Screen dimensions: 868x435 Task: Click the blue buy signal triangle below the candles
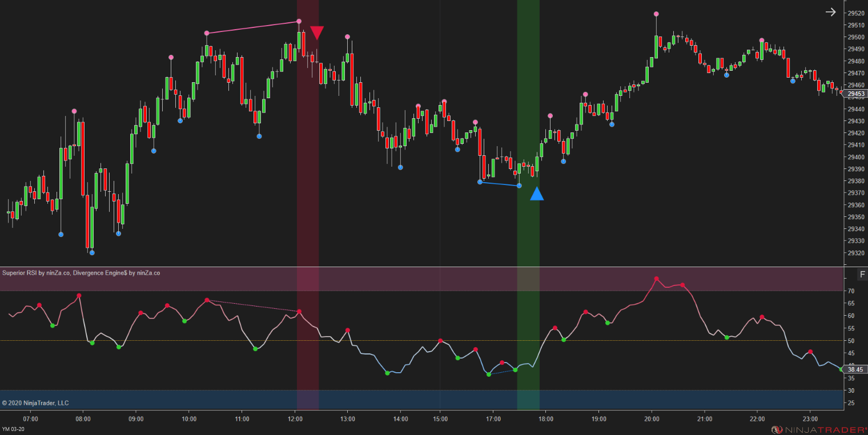click(x=537, y=195)
